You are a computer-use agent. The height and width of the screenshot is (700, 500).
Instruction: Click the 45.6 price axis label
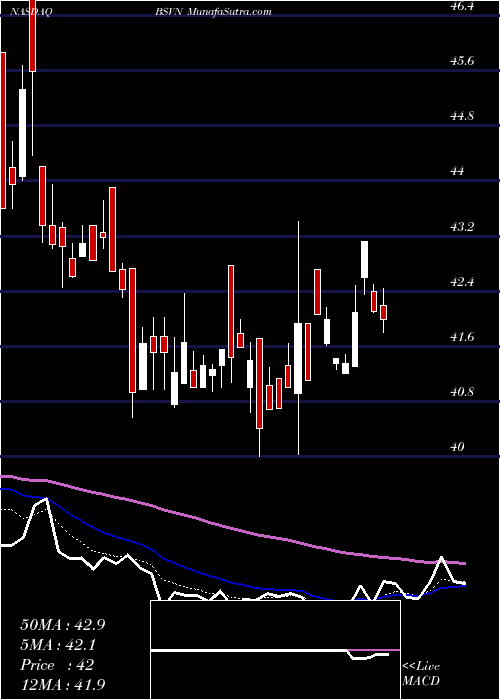(x=460, y=61)
